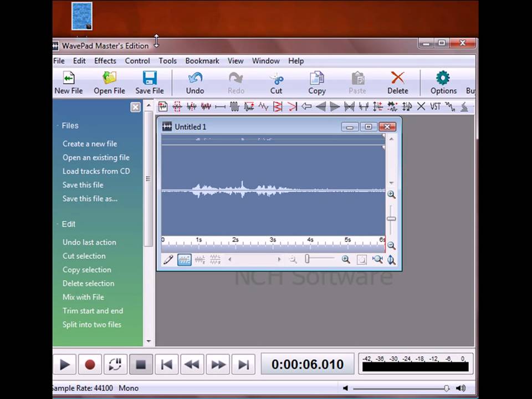The width and height of the screenshot is (532, 399).
Task: Click the Redo toolbar button
Action: (x=236, y=83)
